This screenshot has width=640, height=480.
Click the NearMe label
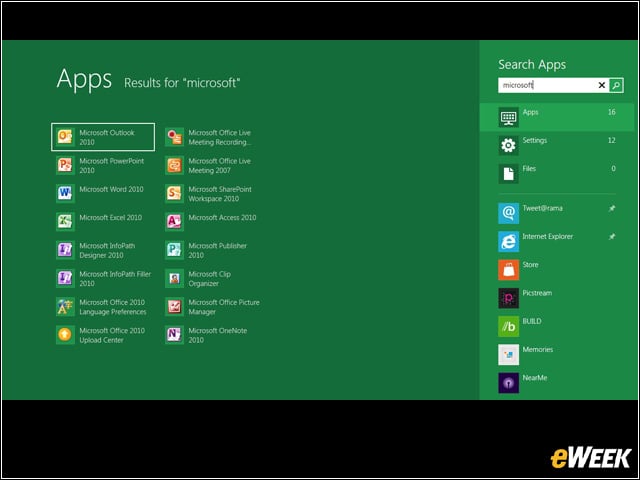tap(535, 378)
